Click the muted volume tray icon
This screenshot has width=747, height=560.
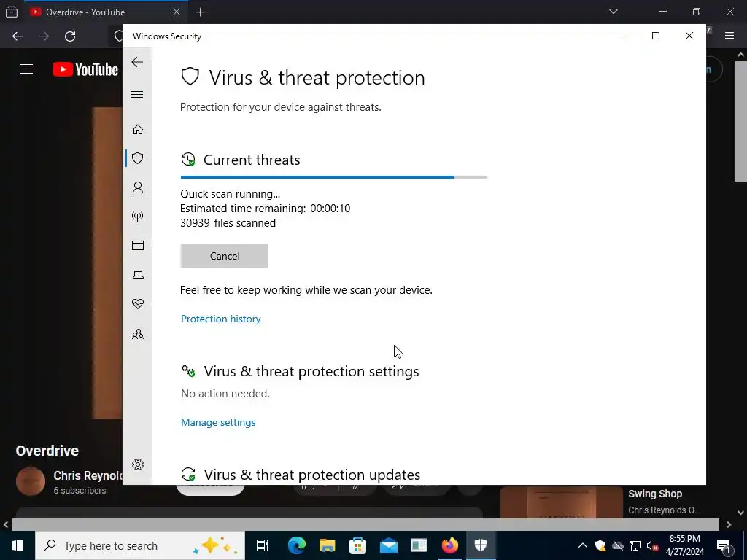coord(653,545)
